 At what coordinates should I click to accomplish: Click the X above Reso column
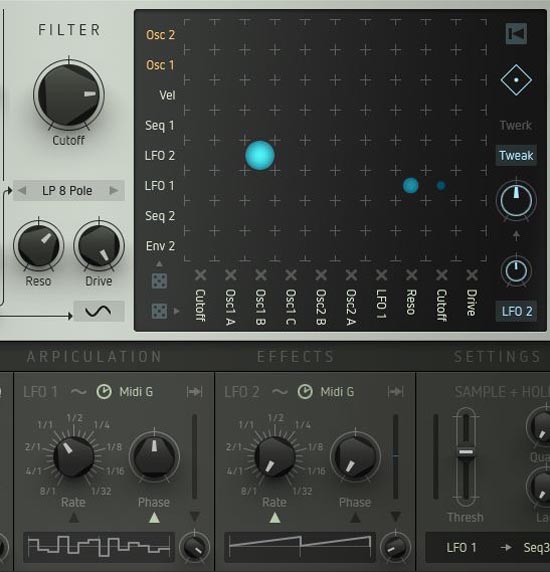point(411,275)
